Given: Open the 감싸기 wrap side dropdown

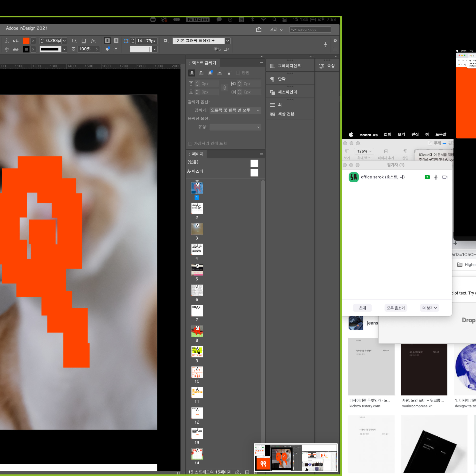Looking at the screenshot, I should [235, 110].
